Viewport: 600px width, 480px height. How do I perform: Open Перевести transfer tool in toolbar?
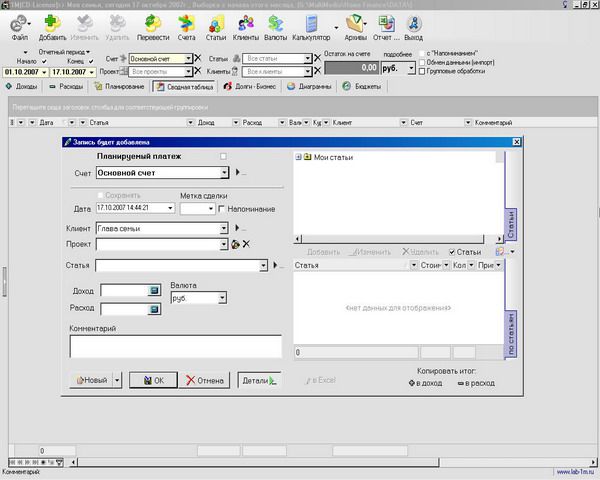pyautogui.click(x=154, y=25)
